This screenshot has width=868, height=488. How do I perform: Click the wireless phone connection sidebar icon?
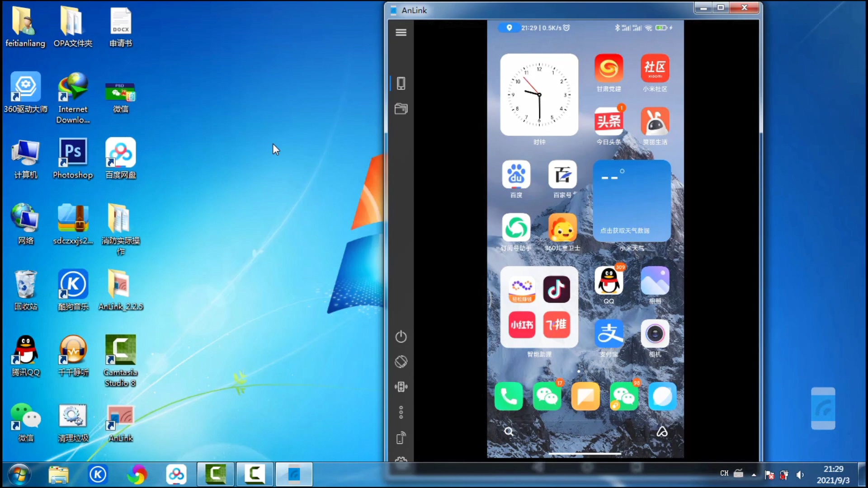pos(401,438)
